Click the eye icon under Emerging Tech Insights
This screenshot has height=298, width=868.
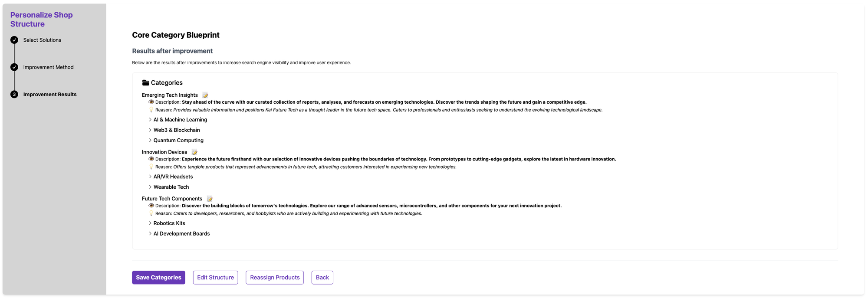tap(151, 102)
